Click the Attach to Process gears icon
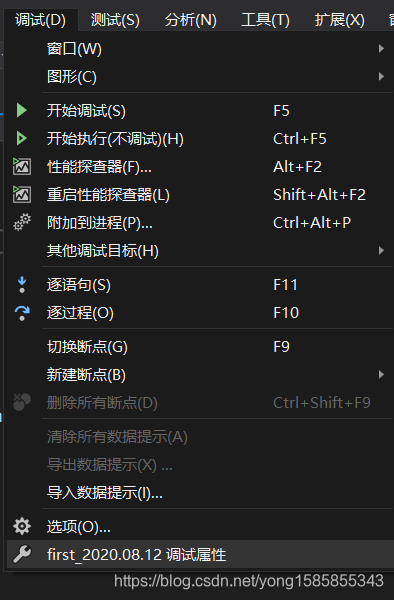This screenshot has height=600, width=394. coord(22,222)
